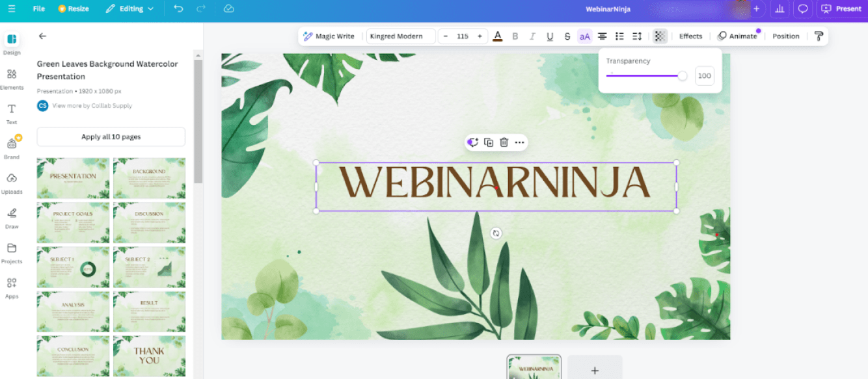The width and height of the screenshot is (868, 379).
Task: Expand the Editing mode dropdown
Action: (129, 9)
